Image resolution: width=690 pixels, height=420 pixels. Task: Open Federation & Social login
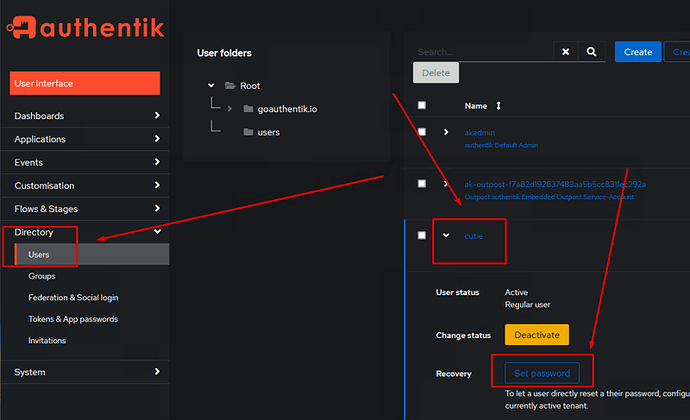click(x=73, y=298)
